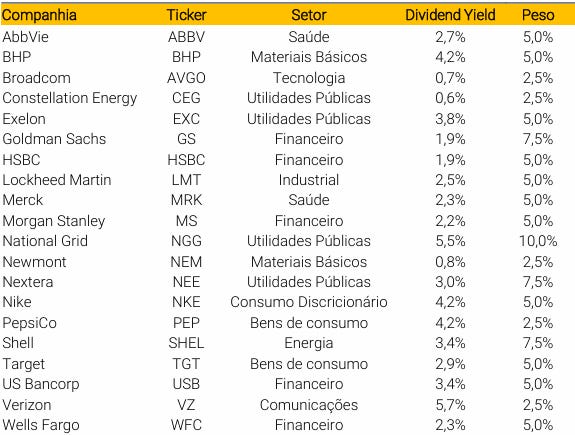This screenshot has height=435, width=575.
Task: Select the Industrial sector cell
Action: [x=309, y=180]
